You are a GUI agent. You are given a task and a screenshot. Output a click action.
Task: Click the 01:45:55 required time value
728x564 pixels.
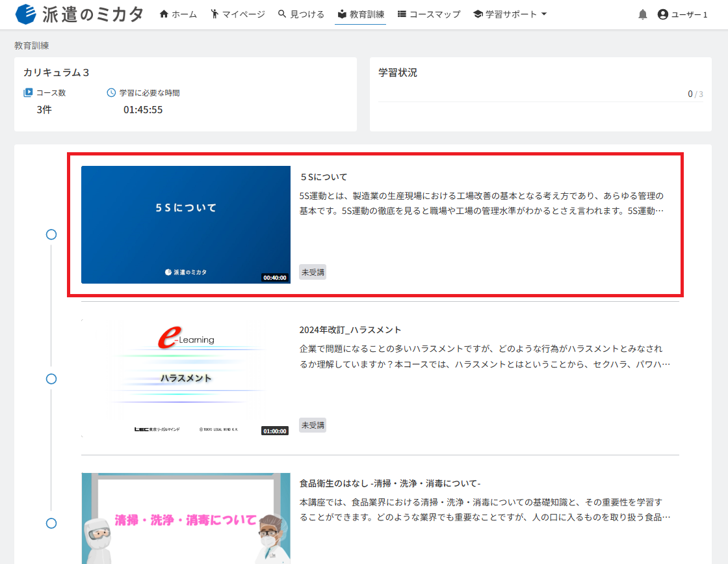(x=143, y=110)
